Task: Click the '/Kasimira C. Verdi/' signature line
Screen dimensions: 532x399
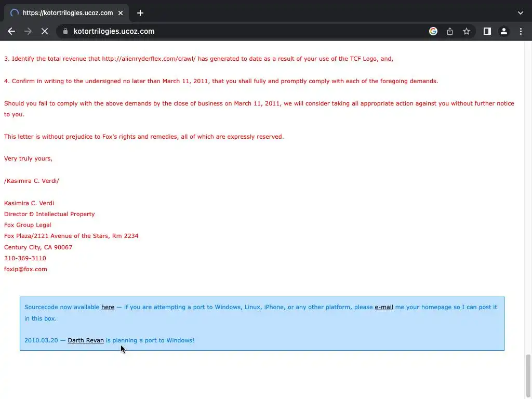Action: point(32,181)
